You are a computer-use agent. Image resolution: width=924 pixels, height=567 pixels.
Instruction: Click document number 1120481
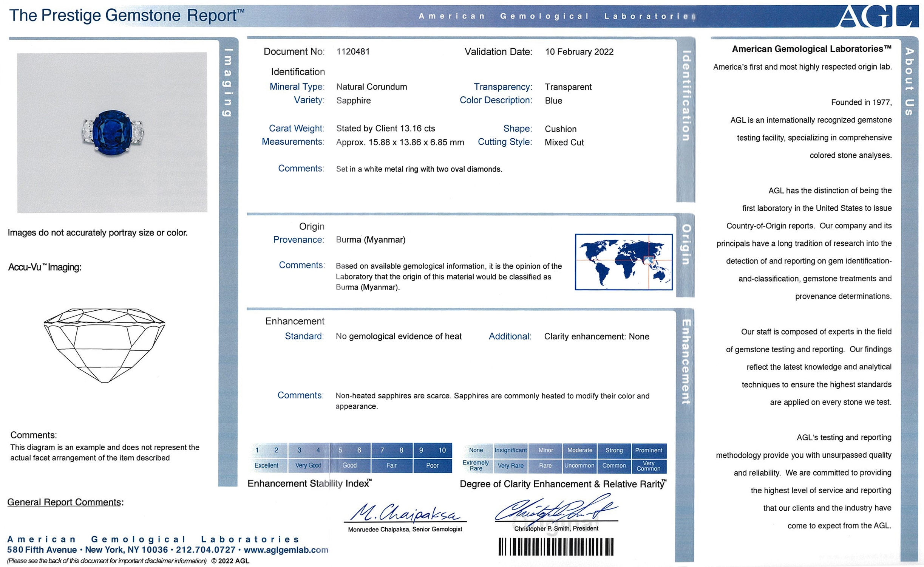[x=353, y=52]
